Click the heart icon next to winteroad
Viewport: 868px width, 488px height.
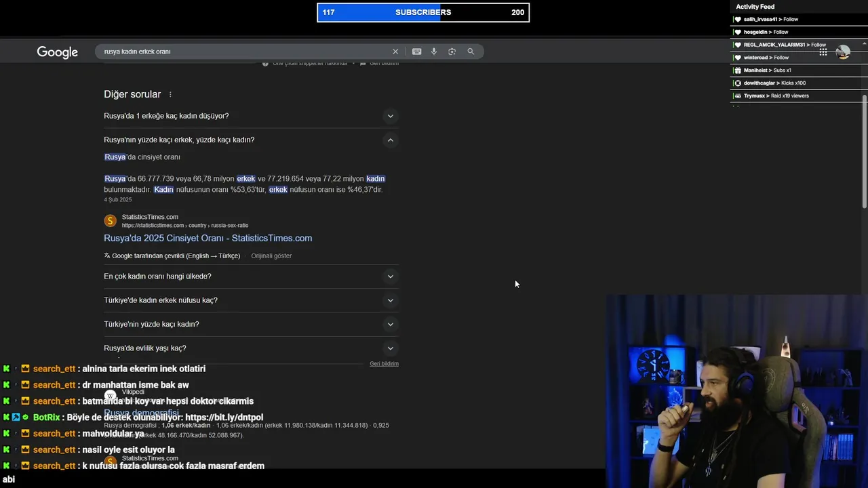(x=738, y=58)
